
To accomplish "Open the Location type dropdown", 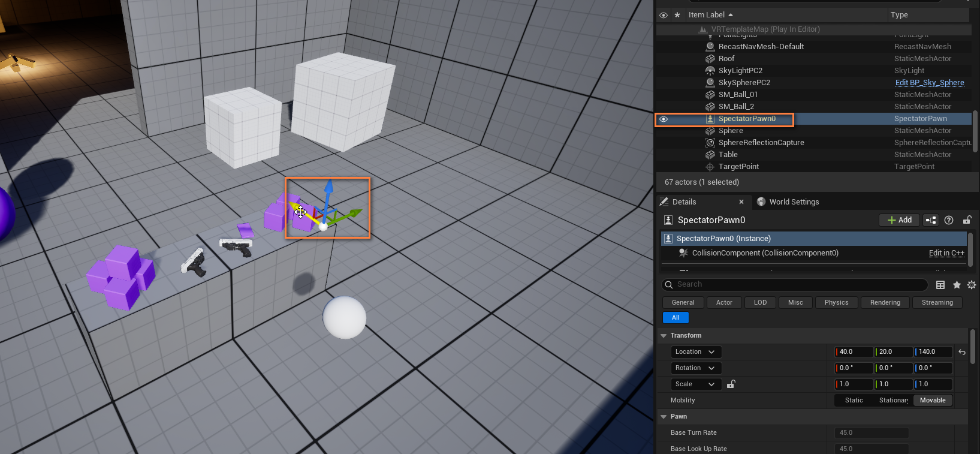I will [696, 352].
